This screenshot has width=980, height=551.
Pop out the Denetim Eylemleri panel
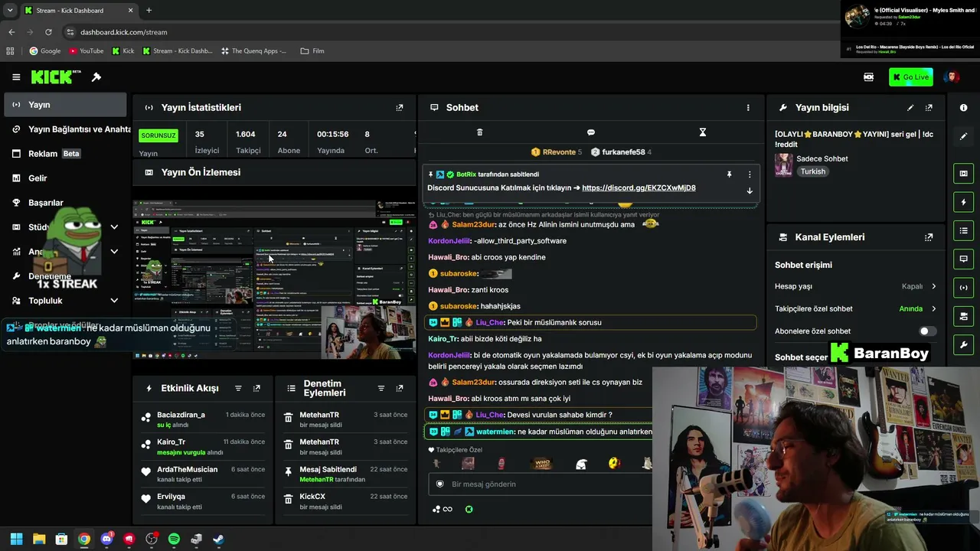(400, 388)
